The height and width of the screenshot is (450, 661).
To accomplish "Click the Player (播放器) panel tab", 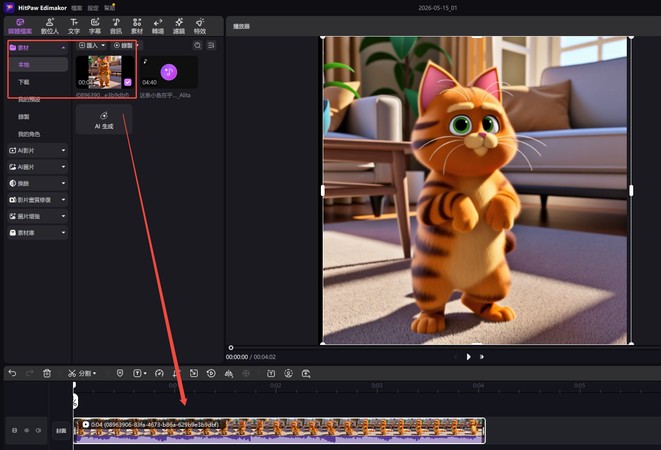I will pyautogui.click(x=242, y=26).
